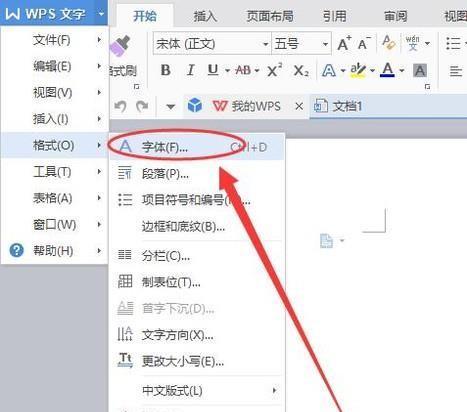This screenshot has width=467, height=412.
Task: Toggle character shading A icon
Action: [420, 70]
